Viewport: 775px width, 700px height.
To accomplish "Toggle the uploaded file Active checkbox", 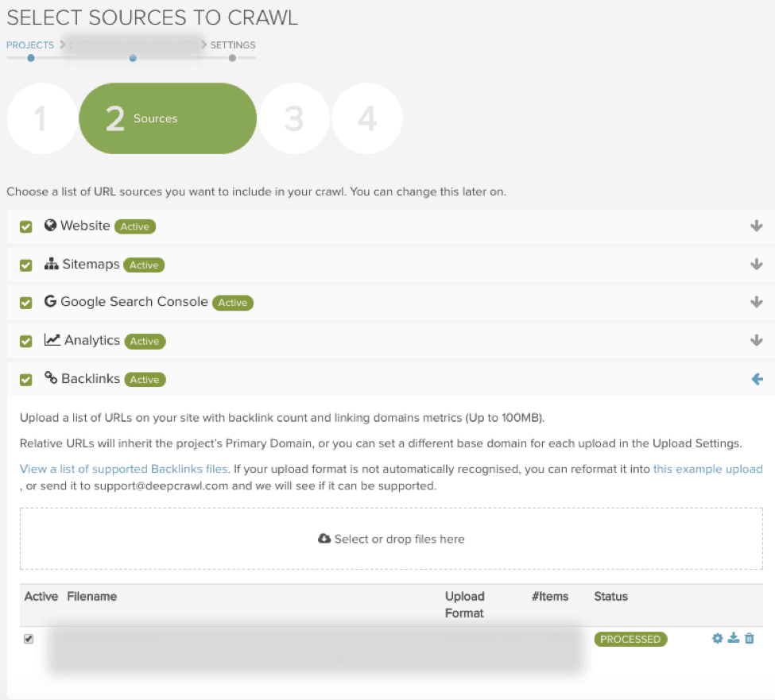I will click(29, 639).
